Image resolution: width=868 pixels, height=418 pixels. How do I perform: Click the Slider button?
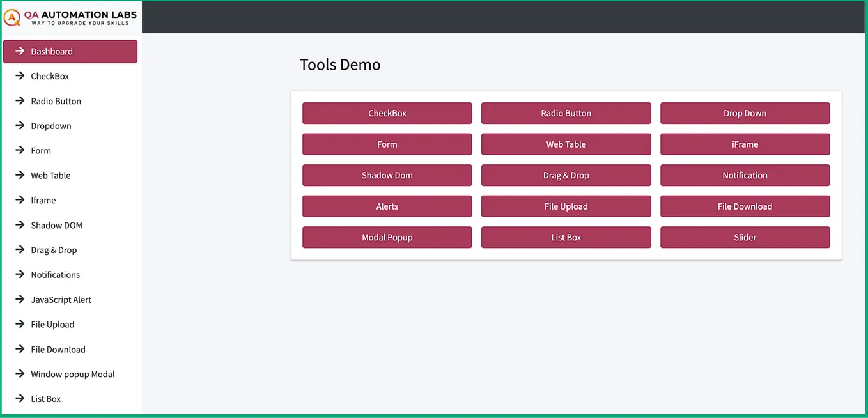[745, 237]
